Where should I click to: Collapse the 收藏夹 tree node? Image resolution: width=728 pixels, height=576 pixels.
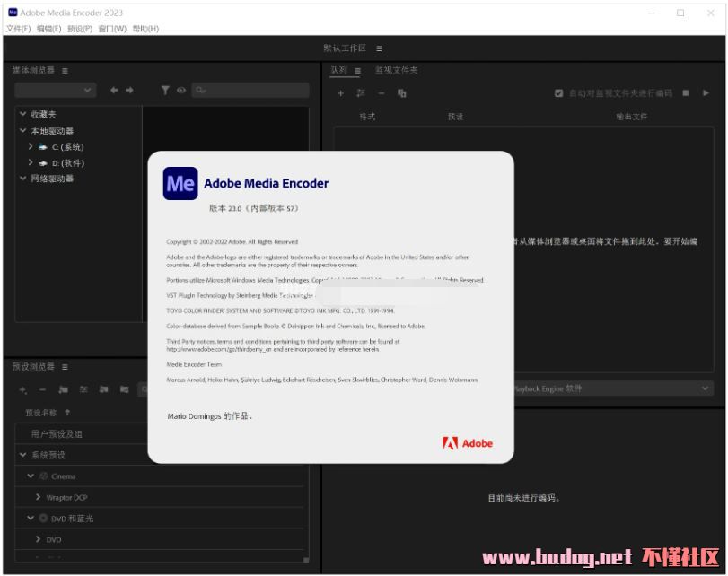tap(22, 113)
